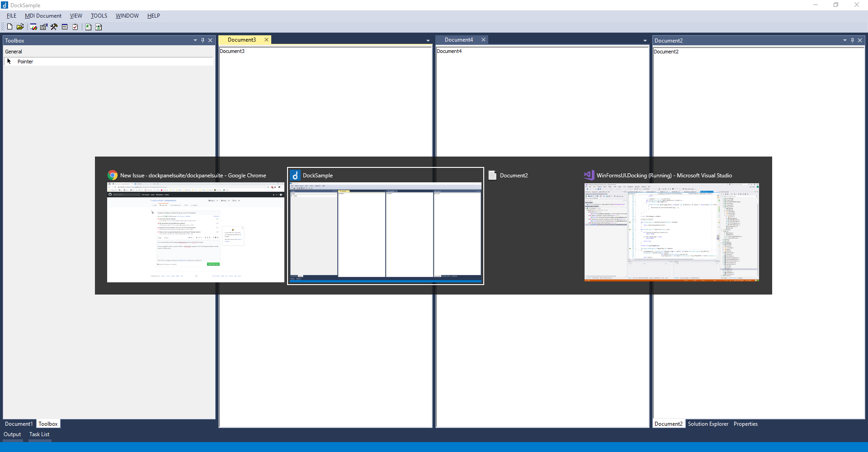The height and width of the screenshot is (452, 868).
Task: Open the Toolbox panel options dropdown
Action: [195, 40]
